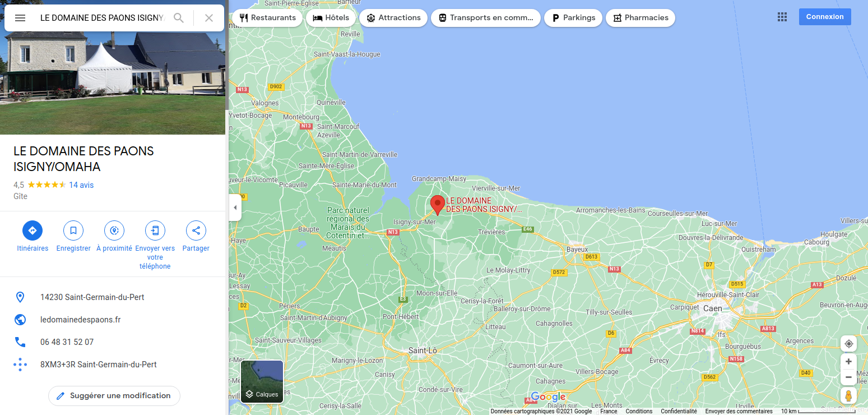Click the Saint-Lô label on map
The width and height of the screenshot is (868, 415).
[x=423, y=351]
